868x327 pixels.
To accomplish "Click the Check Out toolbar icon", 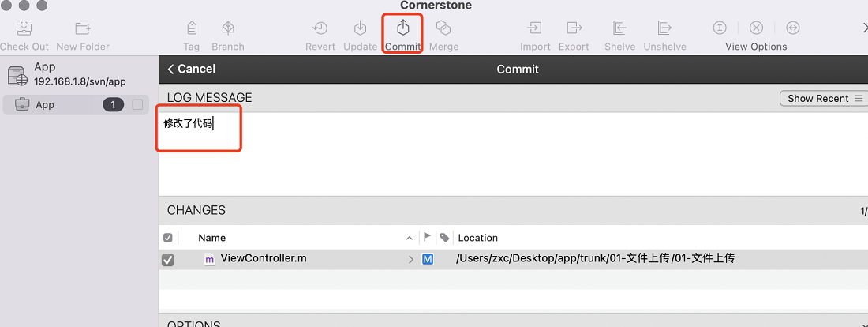I will 24,28.
